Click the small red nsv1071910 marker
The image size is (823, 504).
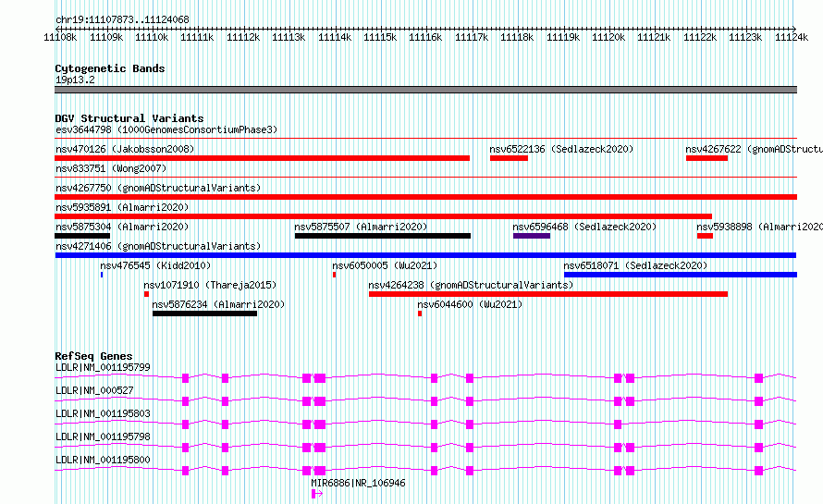[146, 294]
